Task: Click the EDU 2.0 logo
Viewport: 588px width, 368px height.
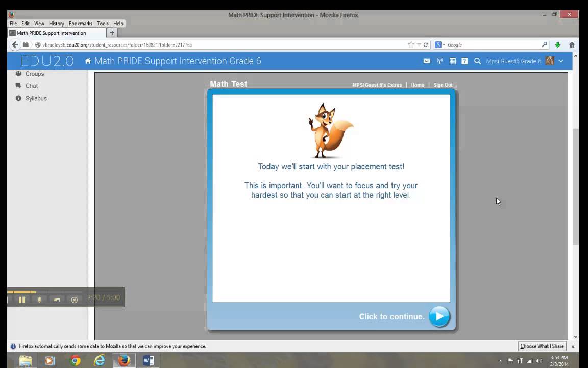Action: tap(47, 61)
